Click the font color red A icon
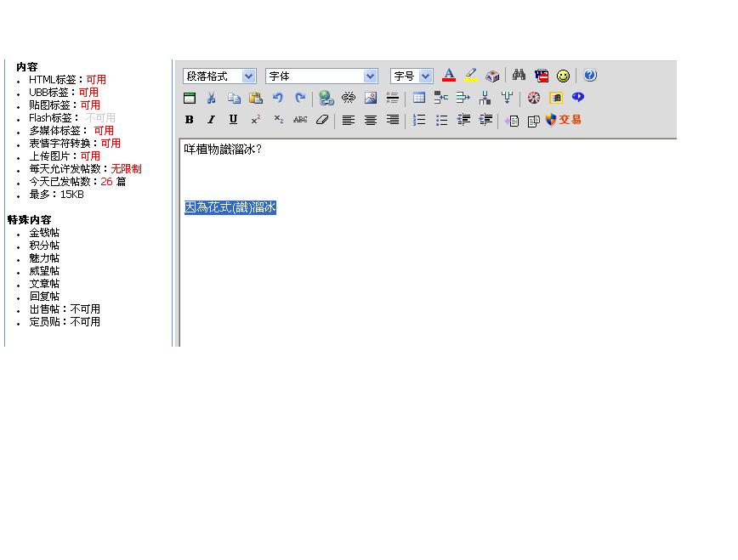The image size is (738, 560). point(449,76)
